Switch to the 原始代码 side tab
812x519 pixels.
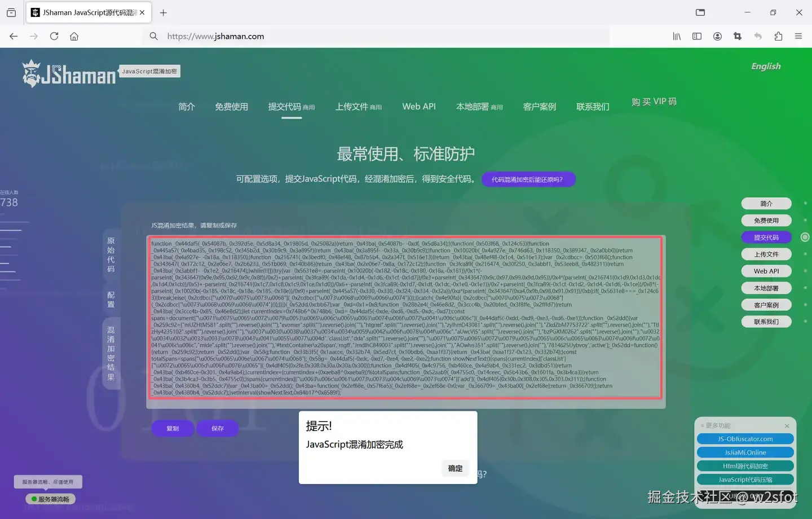(x=111, y=255)
